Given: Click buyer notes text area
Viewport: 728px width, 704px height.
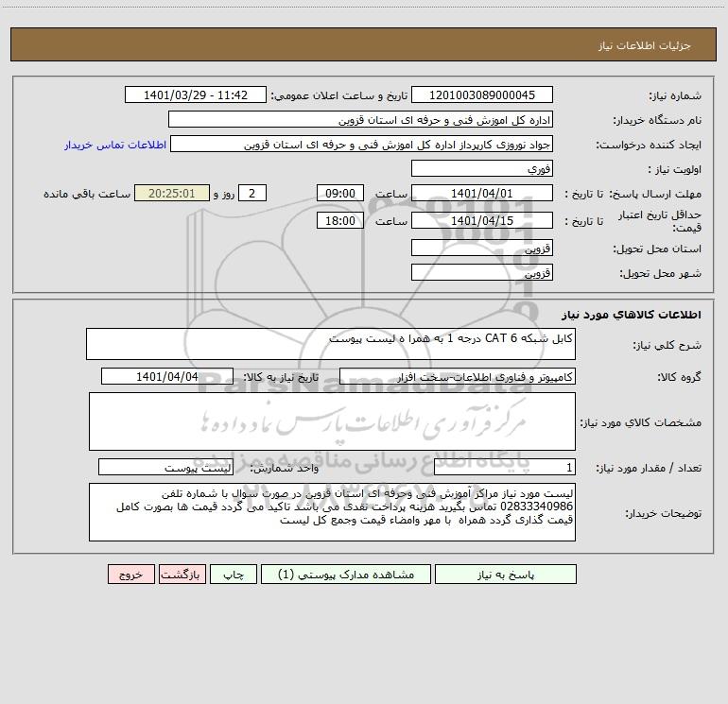Looking at the screenshot, I should tap(332, 512).
